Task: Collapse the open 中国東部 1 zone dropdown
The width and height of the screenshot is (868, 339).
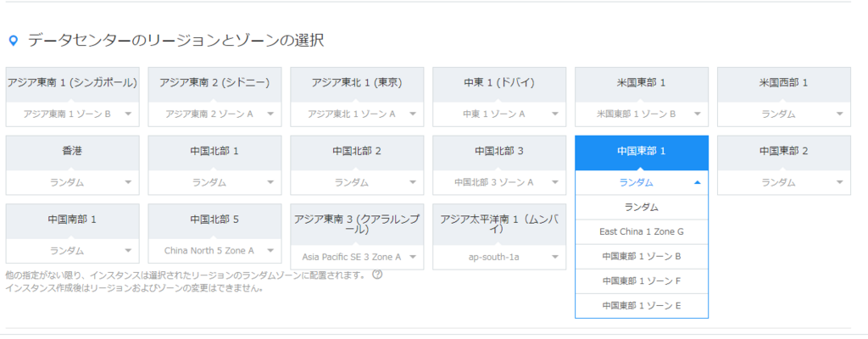Action: [x=642, y=183]
